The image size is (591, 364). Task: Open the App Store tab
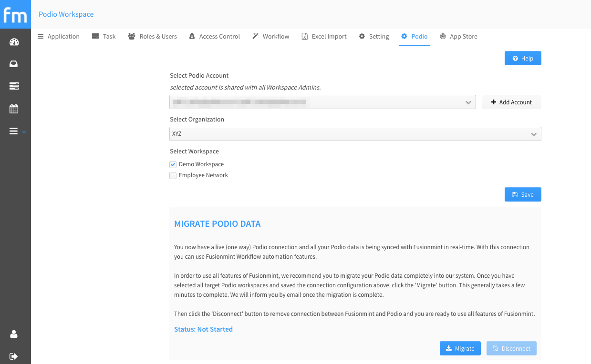458,36
